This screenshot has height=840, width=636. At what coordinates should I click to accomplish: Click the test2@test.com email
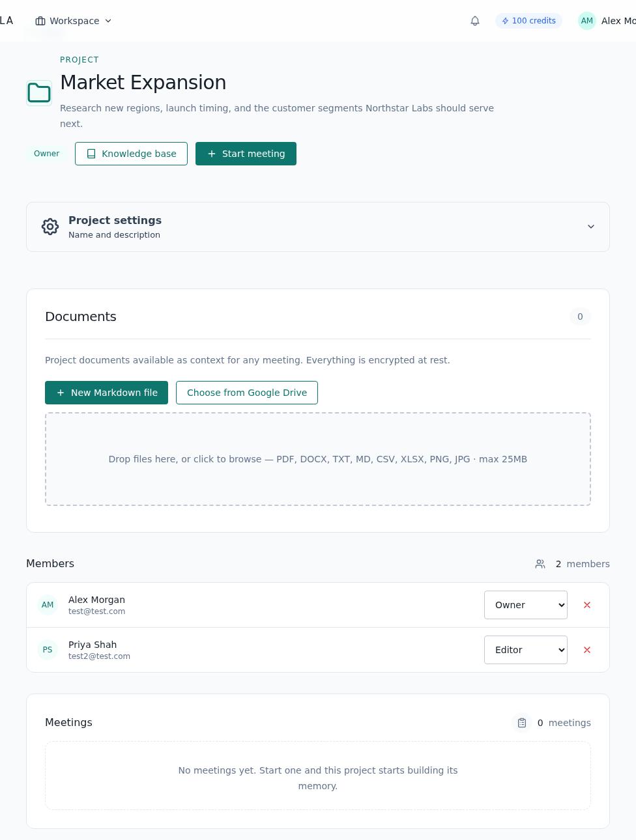[99, 656]
